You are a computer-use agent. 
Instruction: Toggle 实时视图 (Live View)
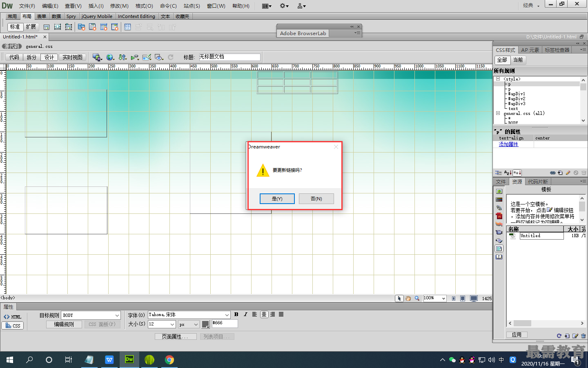point(72,57)
